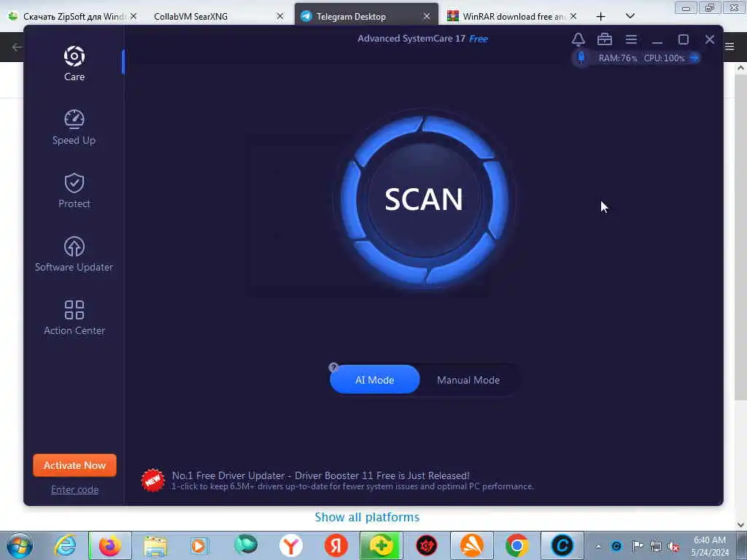Open Google Chrome from the taskbar

click(517, 545)
